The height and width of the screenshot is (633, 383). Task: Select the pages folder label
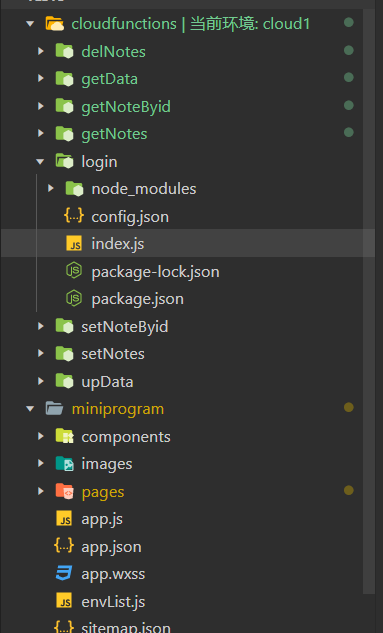tap(103, 492)
